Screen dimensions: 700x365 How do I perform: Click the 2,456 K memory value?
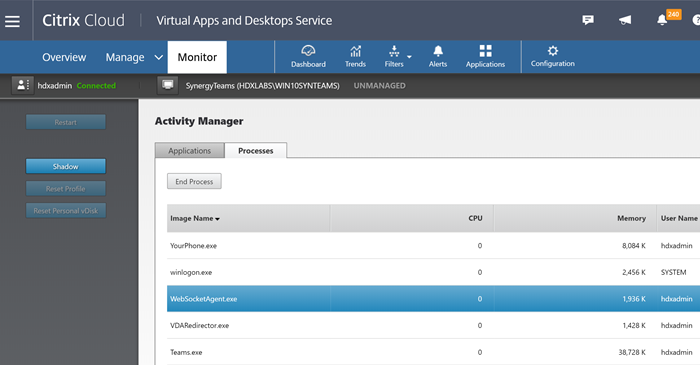(633, 272)
